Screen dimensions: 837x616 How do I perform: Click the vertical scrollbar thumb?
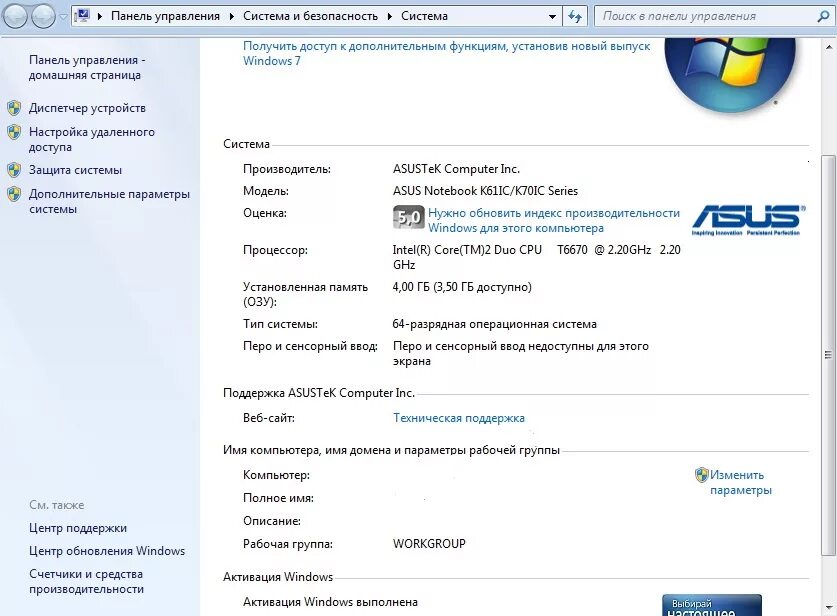[828, 355]
